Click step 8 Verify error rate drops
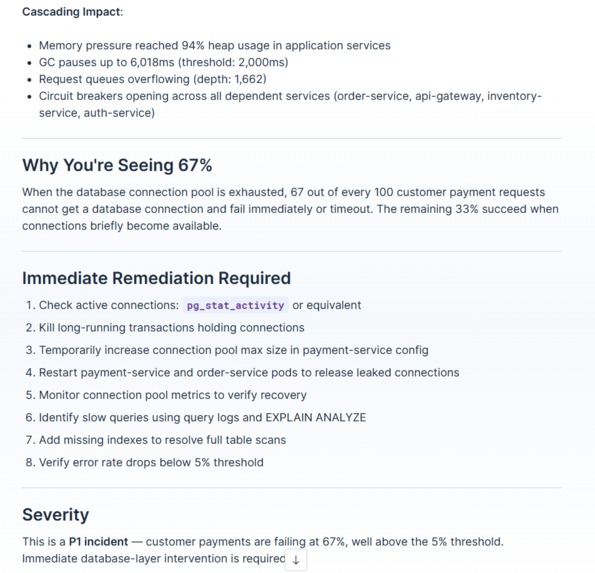The image size is (595, 573). 151,463
